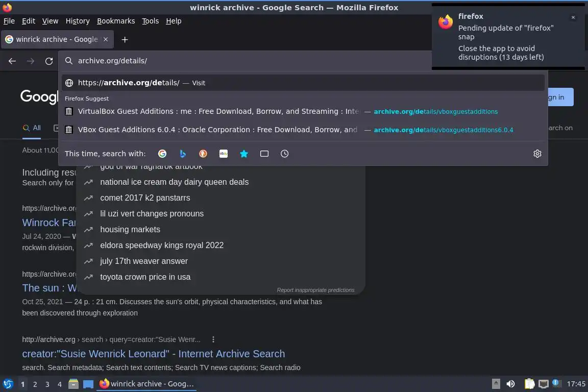Click the Sign in button

(x=560, y=97)
